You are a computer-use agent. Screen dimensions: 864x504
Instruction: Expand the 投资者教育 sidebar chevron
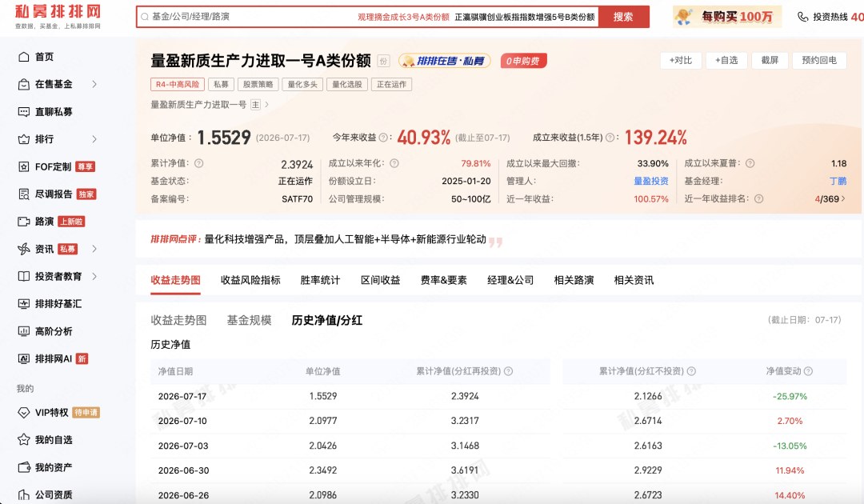pos(94,276)
